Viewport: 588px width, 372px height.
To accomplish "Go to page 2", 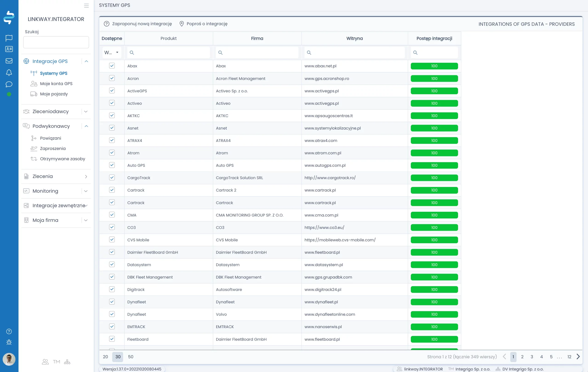I will click(x=522, y=357).
